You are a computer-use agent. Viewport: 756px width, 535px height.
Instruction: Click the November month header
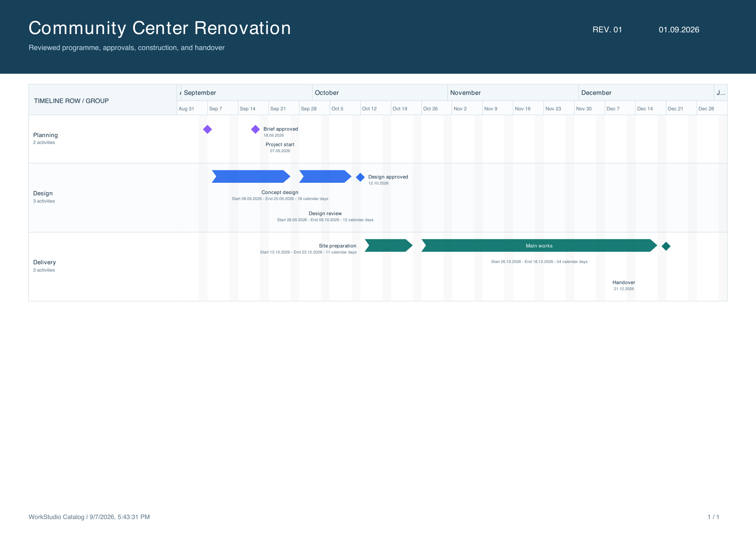(513, 93)
